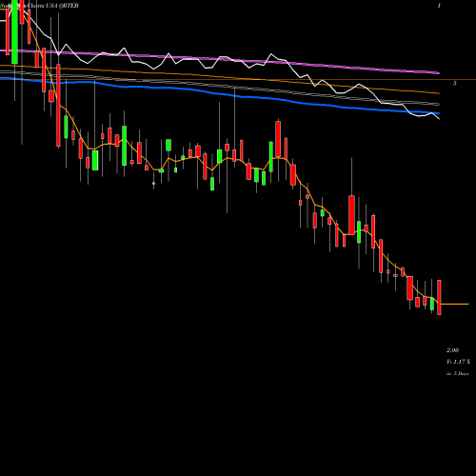Click the '2.09' price value

click(x=452, y=350)
